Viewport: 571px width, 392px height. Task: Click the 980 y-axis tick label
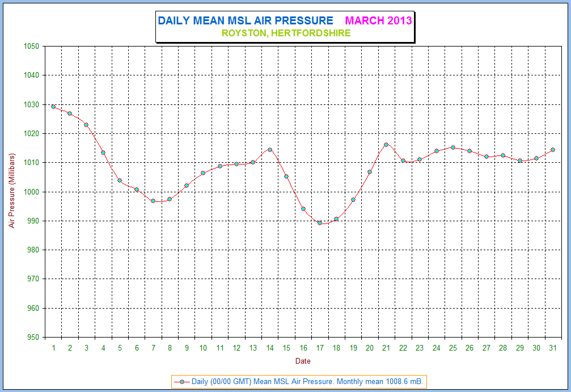pos(33,250)
